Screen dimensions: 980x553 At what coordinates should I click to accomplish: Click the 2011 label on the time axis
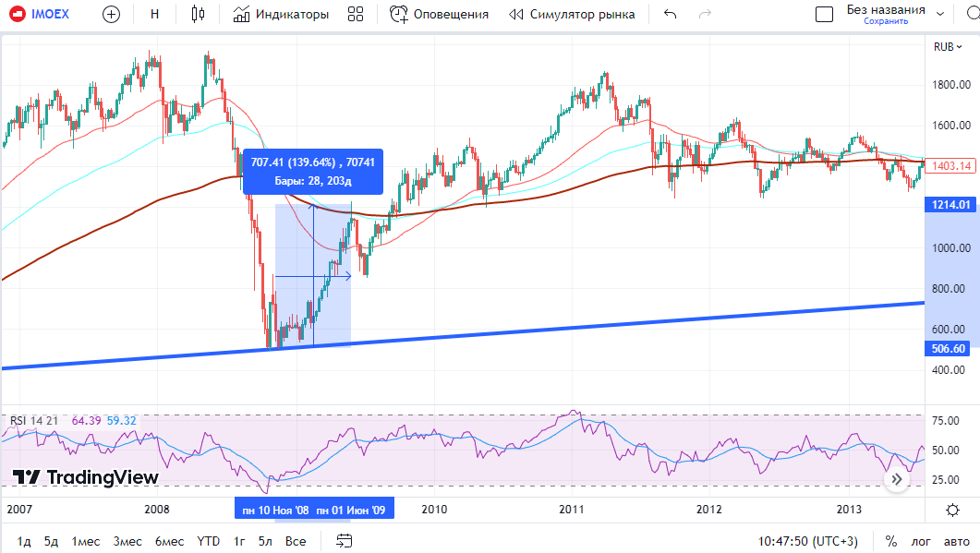coord(571,510)
